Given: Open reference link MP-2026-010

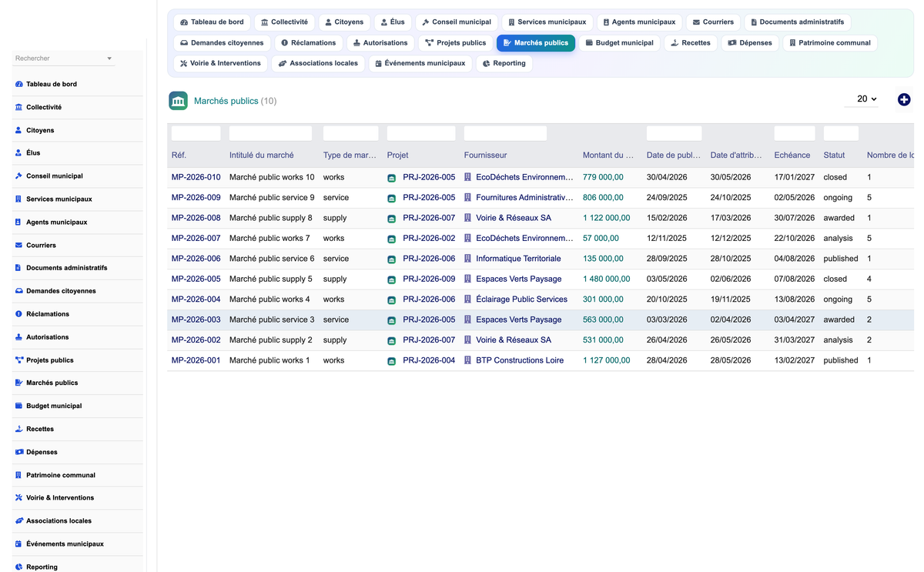Looking at the screenshot, I should (196, 177).
